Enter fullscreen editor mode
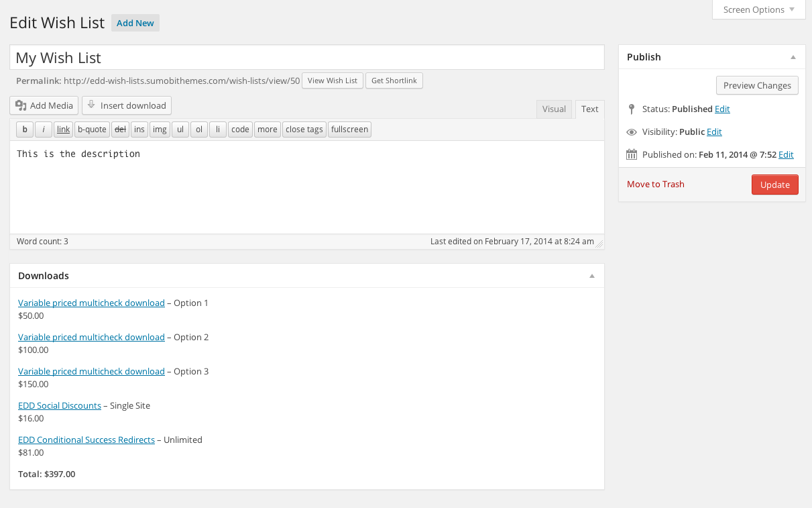Screen dimensions: 812x508 [x=349, y=130]
